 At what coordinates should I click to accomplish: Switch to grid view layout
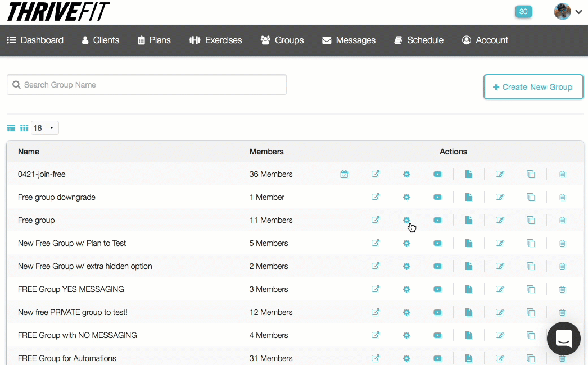(24, 128)
